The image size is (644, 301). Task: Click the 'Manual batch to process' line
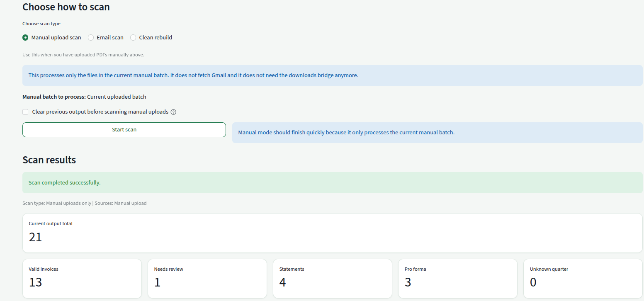click(x=84, y=97)
